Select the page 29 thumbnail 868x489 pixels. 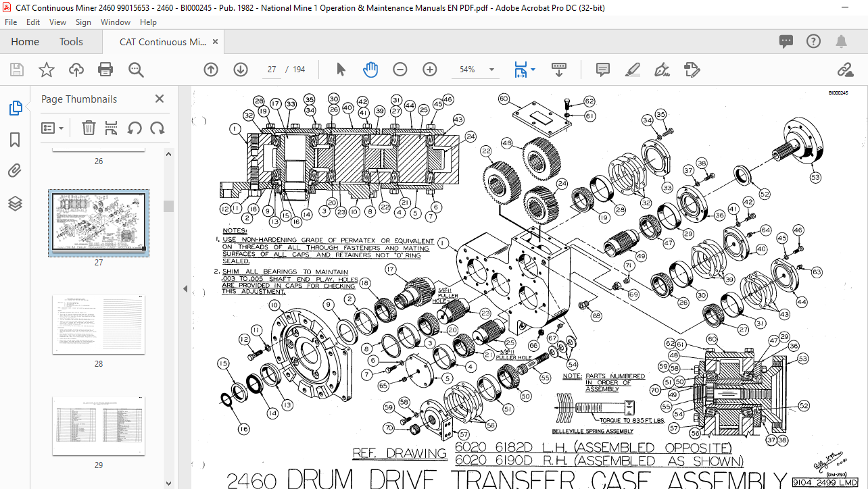[x=99, y=426]
